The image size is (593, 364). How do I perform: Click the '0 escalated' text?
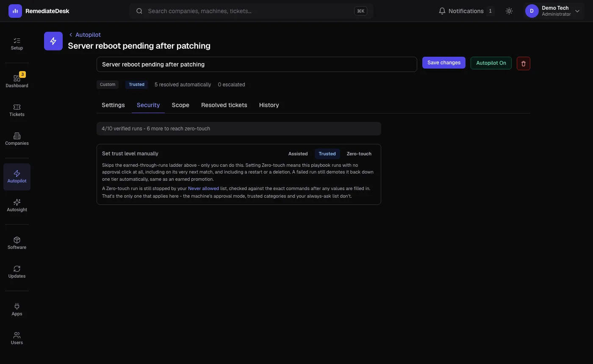[x=231, y=85]
